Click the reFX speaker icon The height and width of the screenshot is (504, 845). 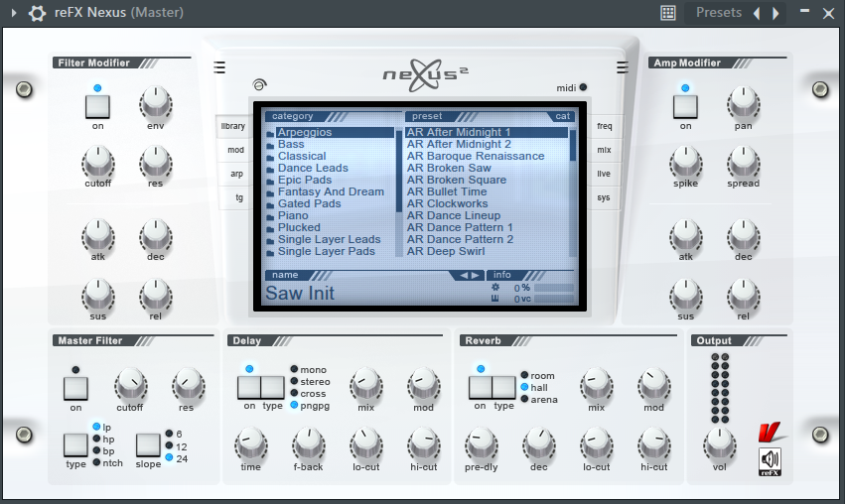pyautogui.click(x=770, y=462)
